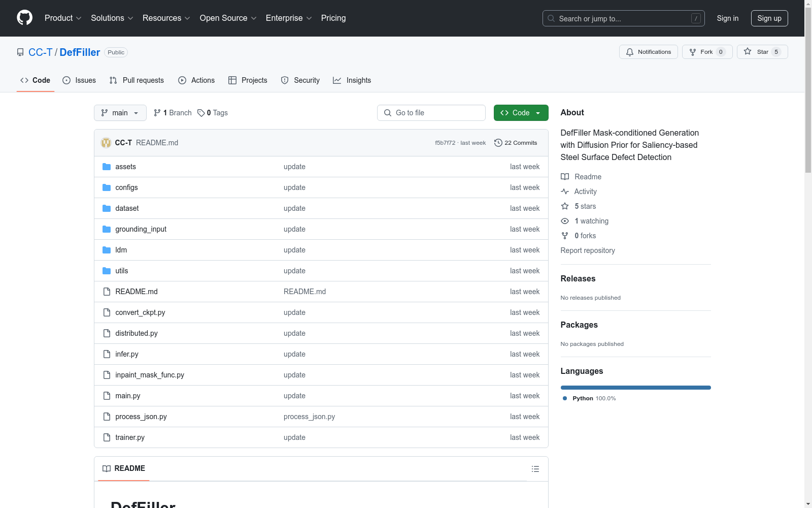Open the README outline list icon
The height and width of the screenshot is (508, 812).
coord(535,469)
